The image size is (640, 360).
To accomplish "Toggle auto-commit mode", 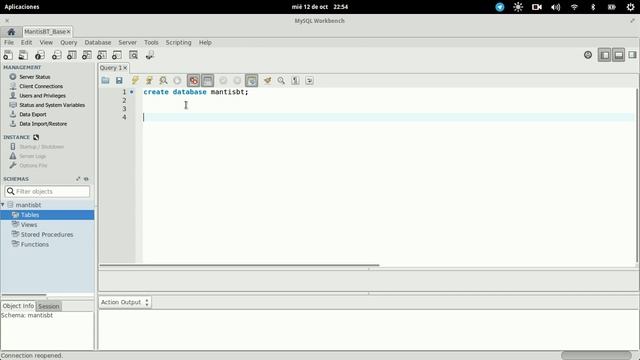I will coord(251,80).
